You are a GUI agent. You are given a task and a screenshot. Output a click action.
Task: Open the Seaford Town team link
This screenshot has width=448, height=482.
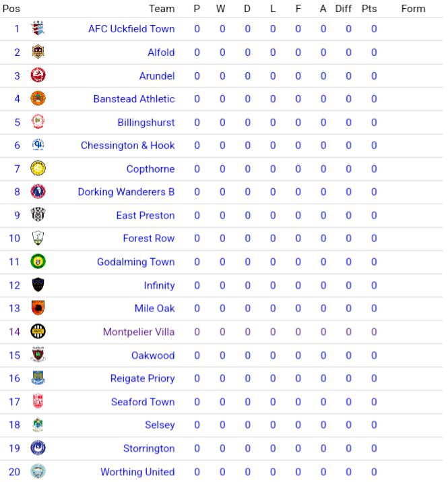(143, 402)
